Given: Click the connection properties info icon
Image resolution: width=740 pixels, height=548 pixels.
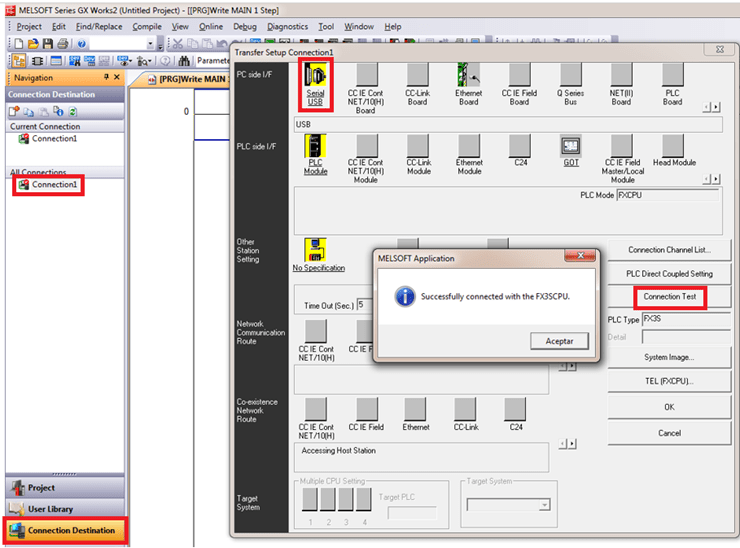Looking at the screenshot, I should [x=58, y=111].
